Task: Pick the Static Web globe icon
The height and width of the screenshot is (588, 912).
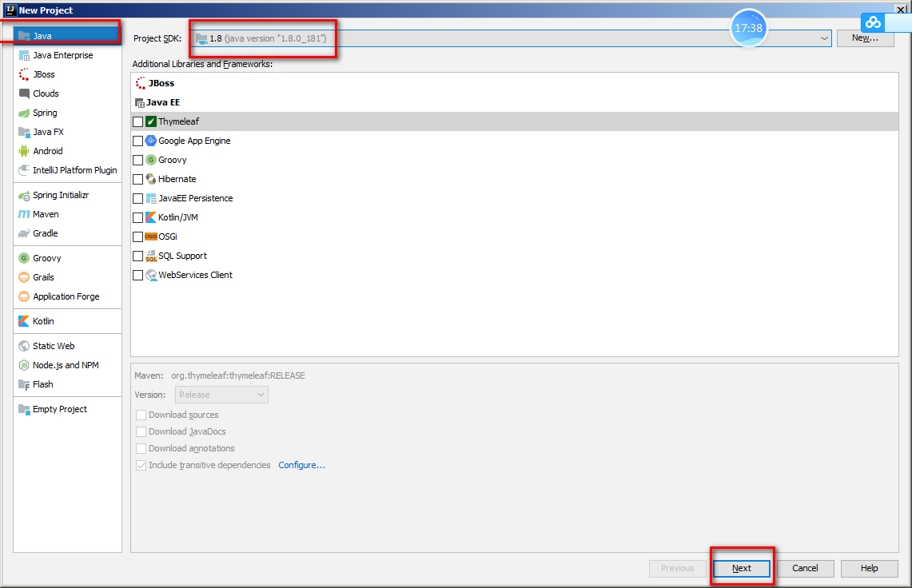Action: click(x=24, y=346)
